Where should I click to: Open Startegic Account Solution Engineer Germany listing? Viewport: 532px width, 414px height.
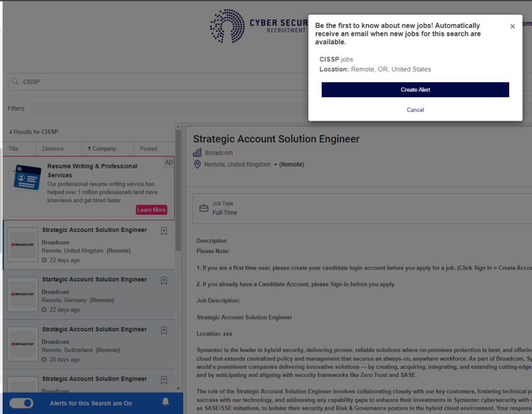pyautogui.click(x=95, y=279)
